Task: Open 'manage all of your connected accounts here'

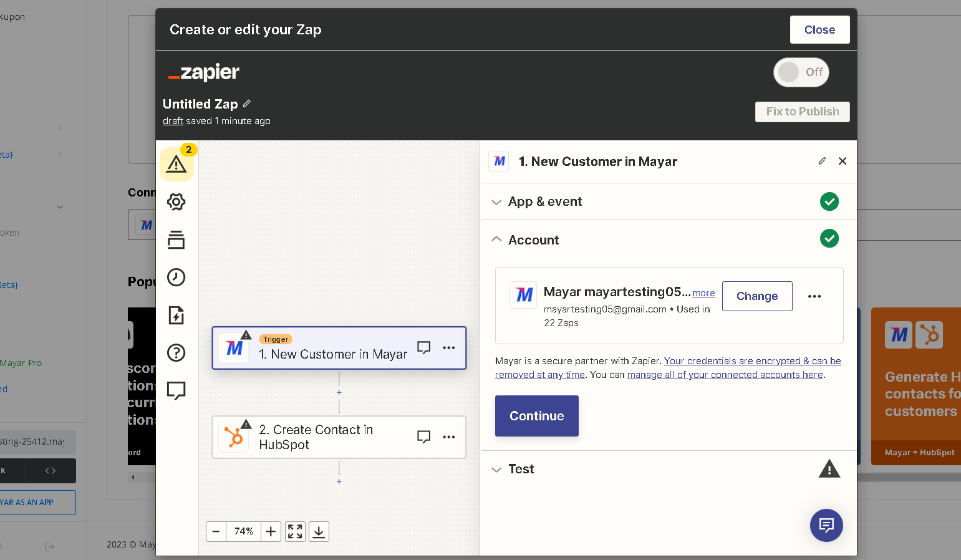Action: pyautogui.click(x=725, y=375)
